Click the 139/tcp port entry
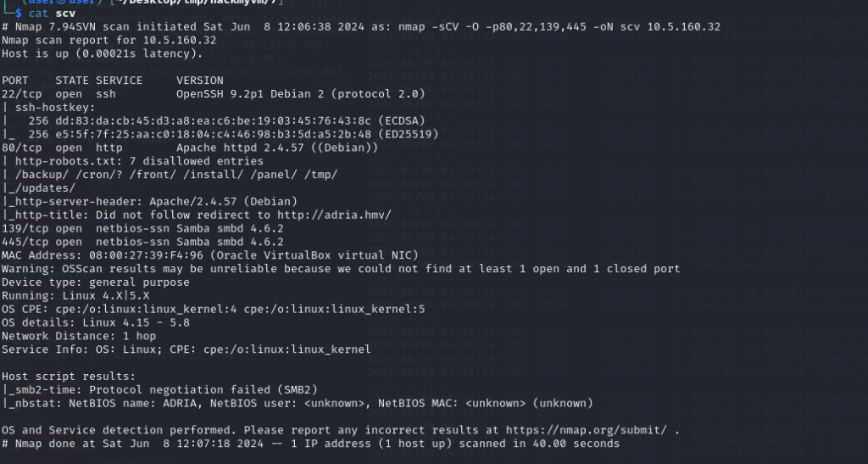 [25, 228]
